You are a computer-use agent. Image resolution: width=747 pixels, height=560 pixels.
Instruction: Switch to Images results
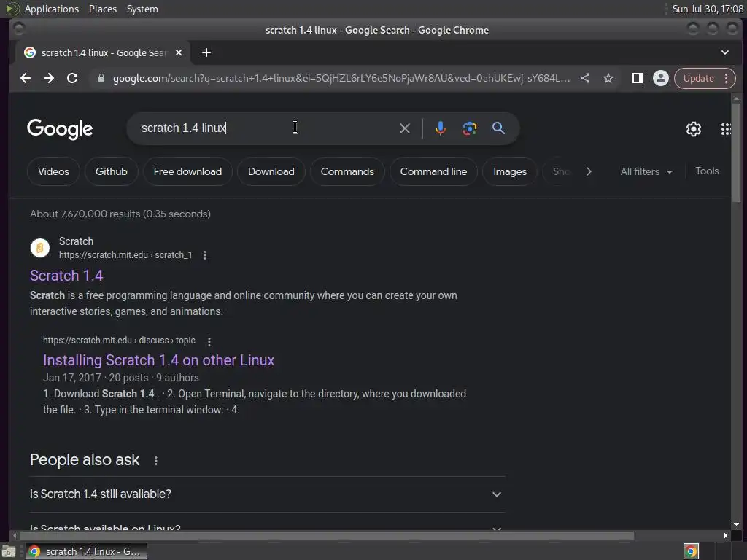point(510,171)
